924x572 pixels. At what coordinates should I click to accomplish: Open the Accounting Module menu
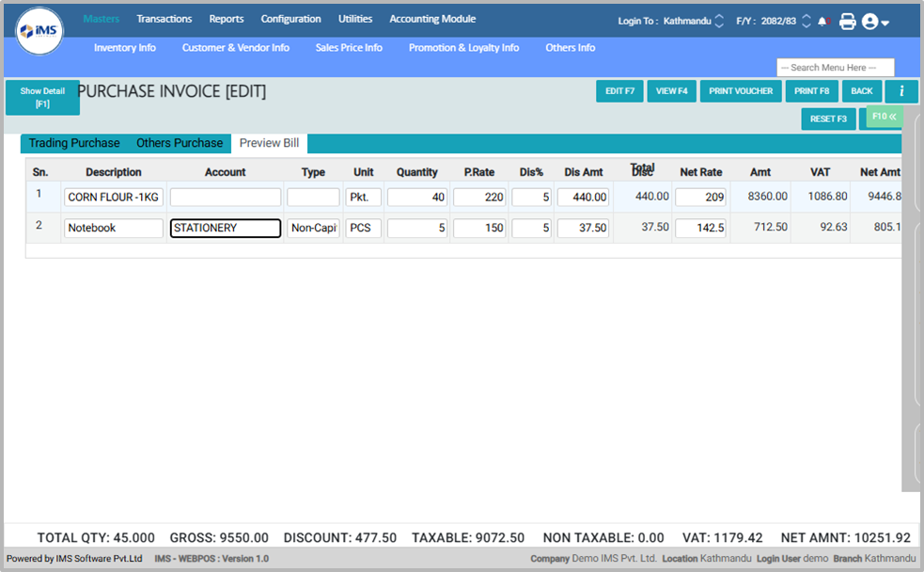point(432,19)
